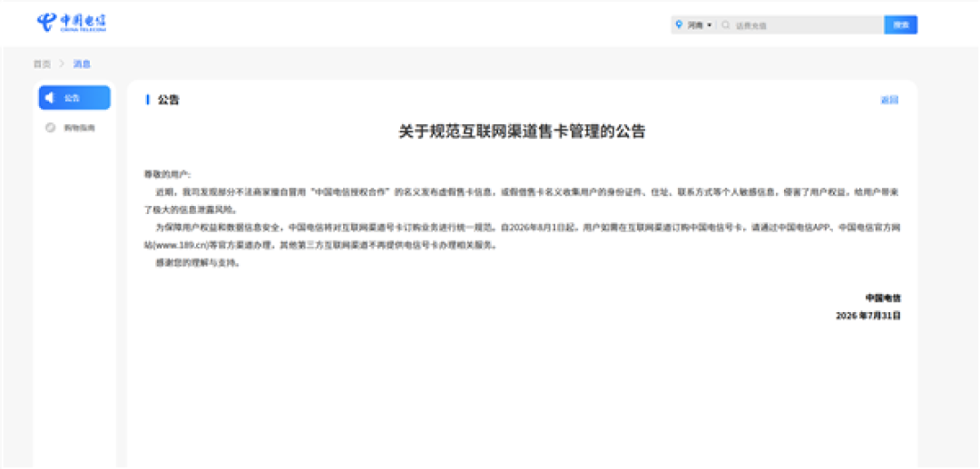Click the speaker icon on 公告 tab

coord(51,97)
